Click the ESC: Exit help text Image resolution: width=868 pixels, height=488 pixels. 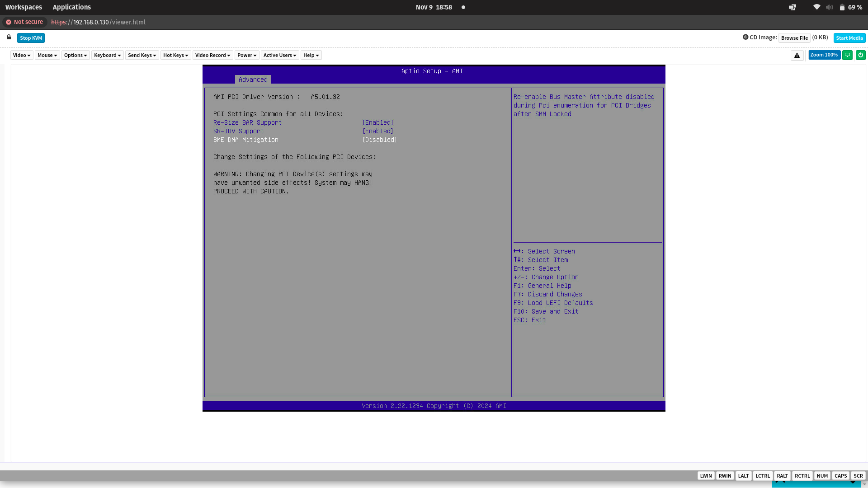pos(530,320)
